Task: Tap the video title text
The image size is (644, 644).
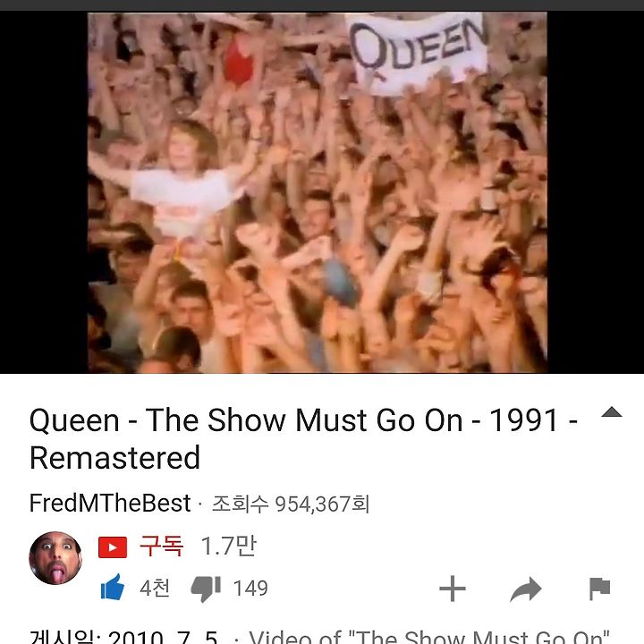Action: (304, 438)
